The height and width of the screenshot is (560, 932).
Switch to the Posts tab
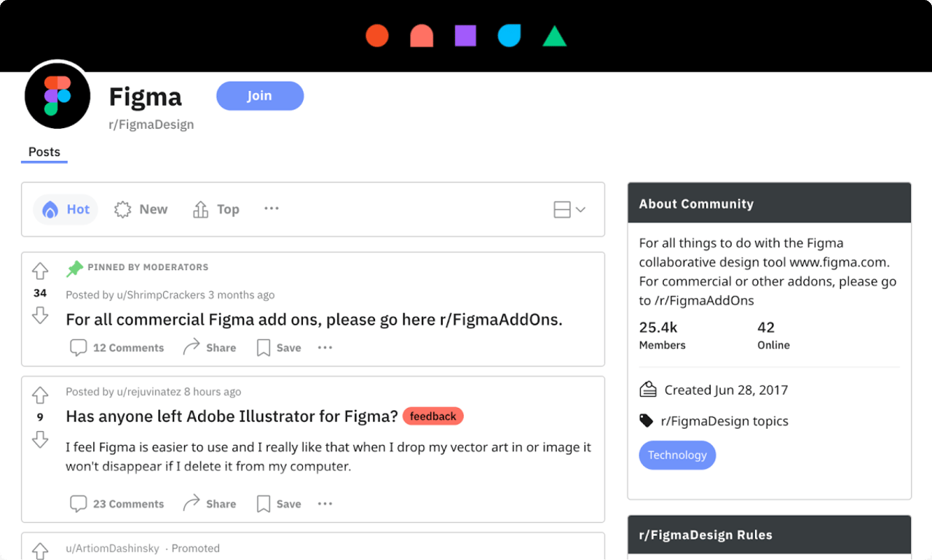[x=44, y=151]
